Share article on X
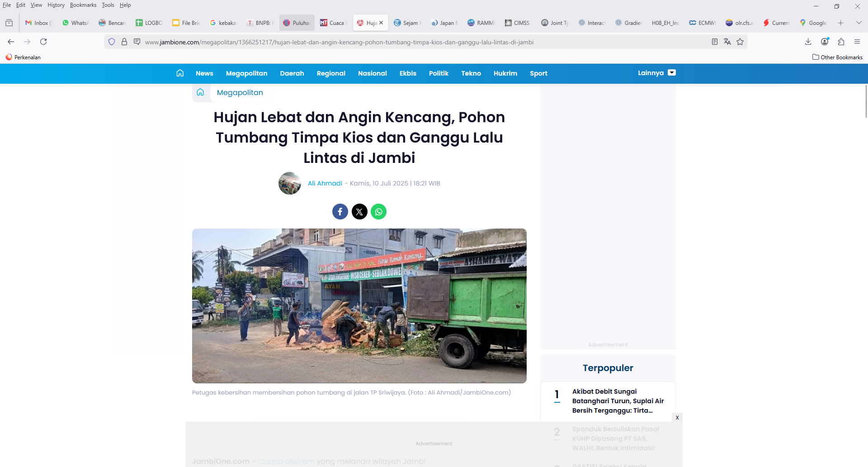The height and width of the screenshot is (467, 868). pyautogui.click(x=359, y=211)
